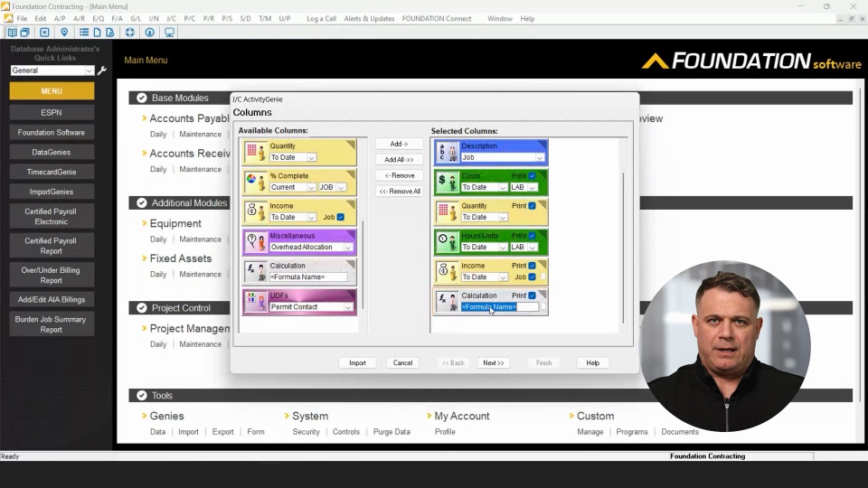Open the Alerts & Updates menu

369,18
